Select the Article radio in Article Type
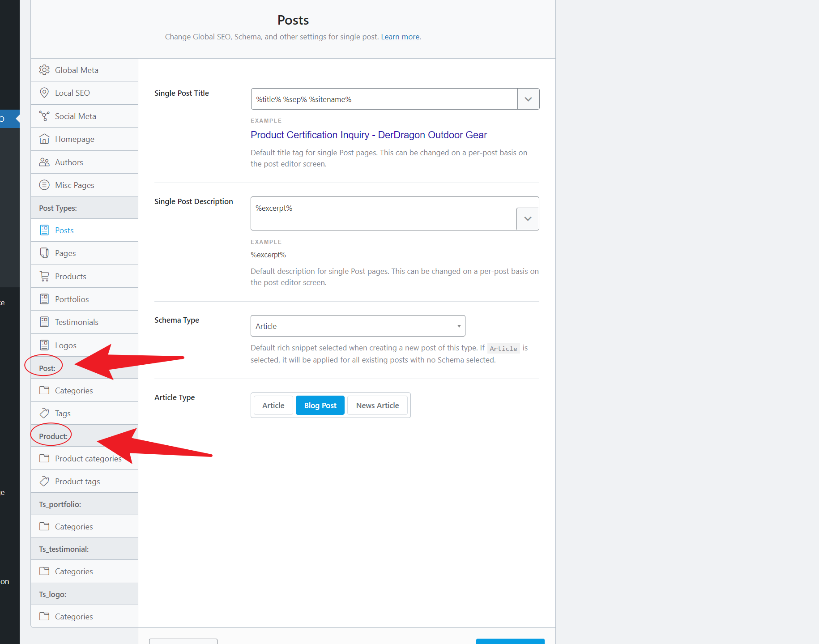Screen dimensions: 819x644 (273, 405)
